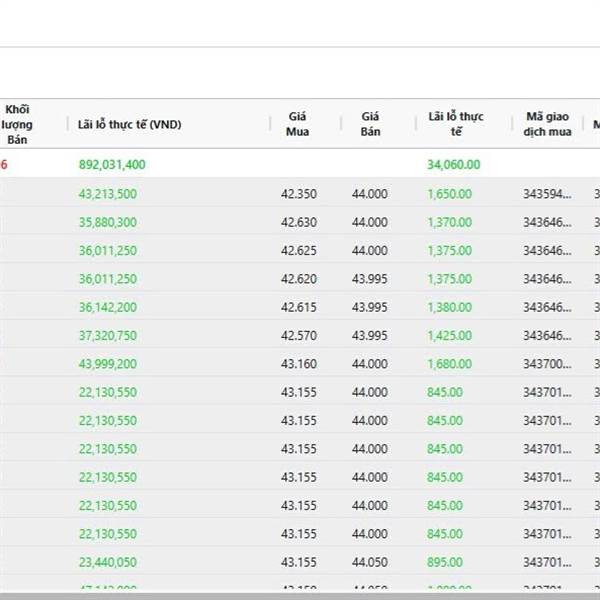Select the row with profit 43,213,500
This screenshot has width=600, height=600.
pyautogui.click(x=108, y=194)
